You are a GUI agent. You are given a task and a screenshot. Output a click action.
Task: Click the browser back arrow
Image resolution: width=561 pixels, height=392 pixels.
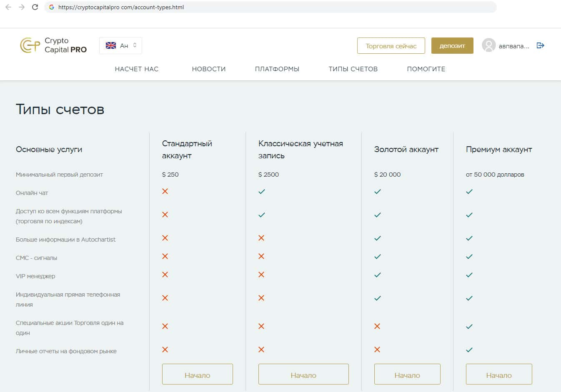(8, 7)
